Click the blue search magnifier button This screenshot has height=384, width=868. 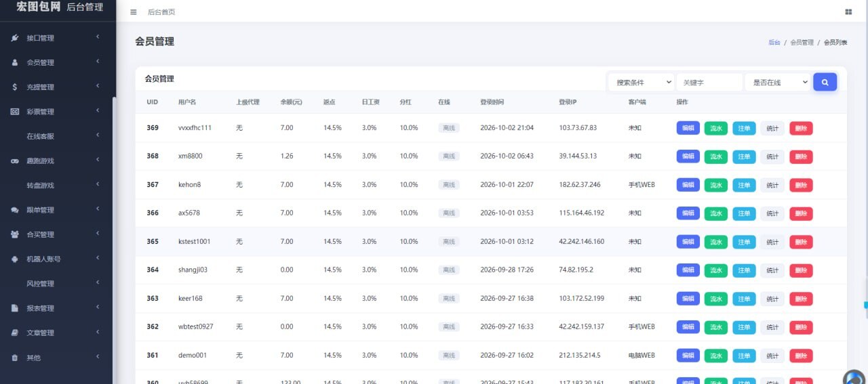[825, 82]
